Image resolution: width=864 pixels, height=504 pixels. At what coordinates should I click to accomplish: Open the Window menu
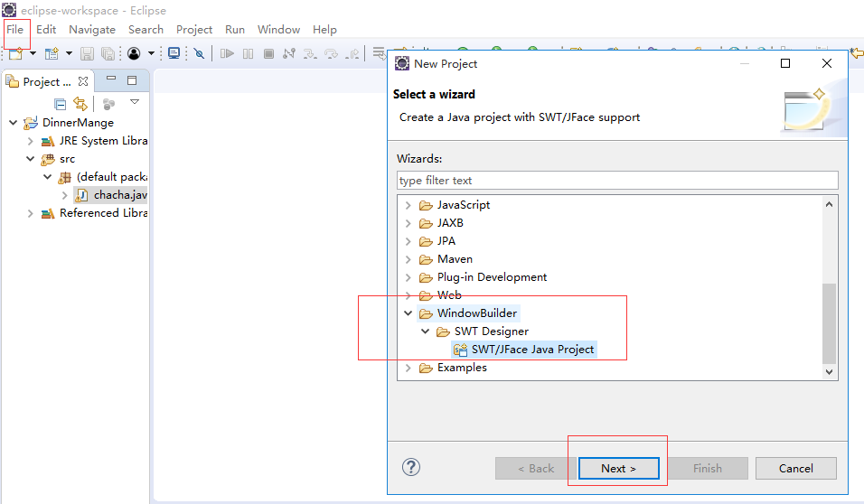(x=279, y=29)
